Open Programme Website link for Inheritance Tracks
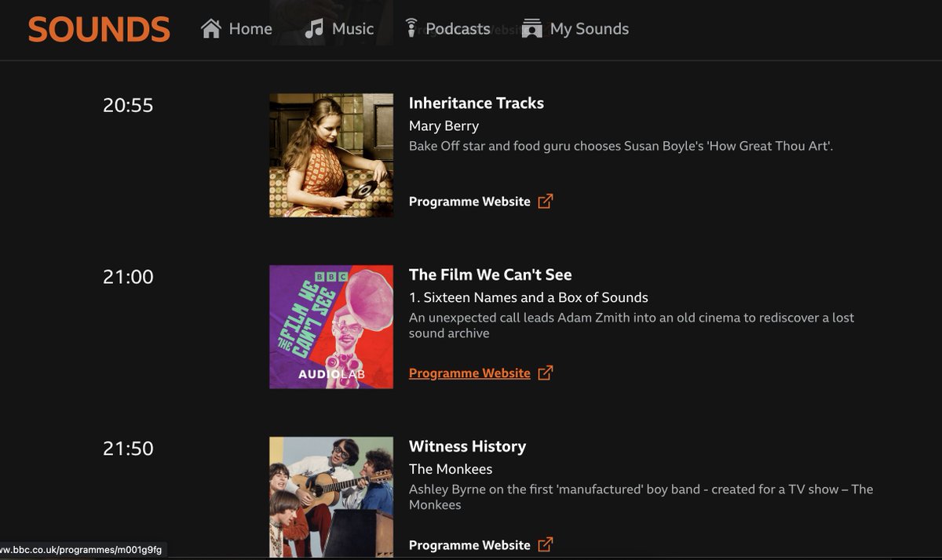This screenshot has width=942, height=560. [469, 202]
